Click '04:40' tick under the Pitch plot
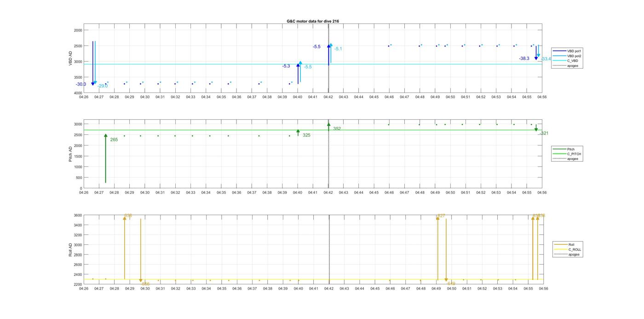 tap(298, 192)
